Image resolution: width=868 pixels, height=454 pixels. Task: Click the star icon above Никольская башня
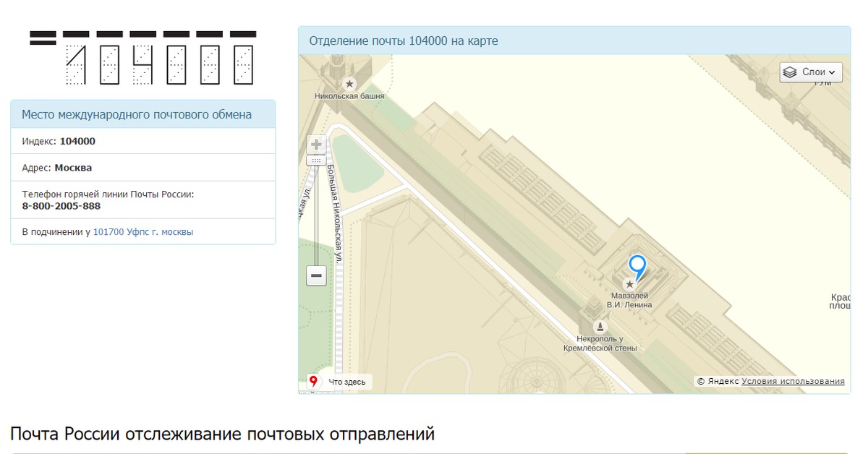point(349,84)
